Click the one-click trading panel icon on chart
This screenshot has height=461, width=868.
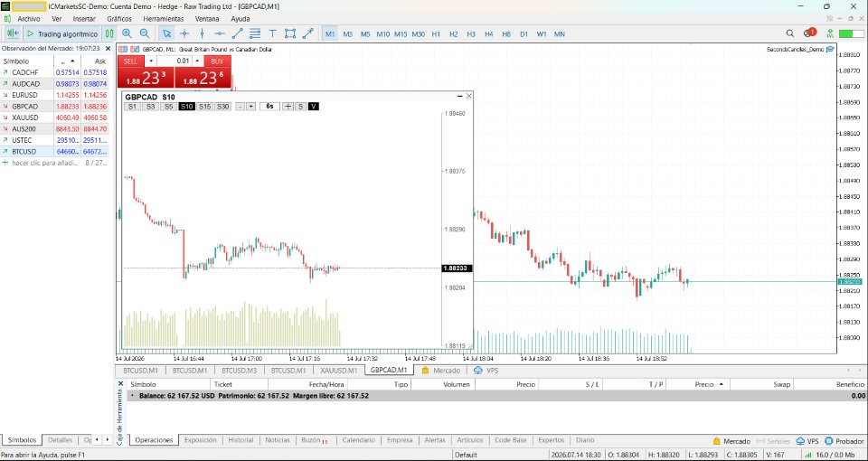(135, 49)
